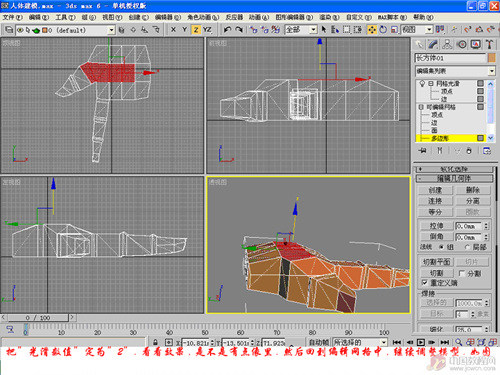Uncheck the 重定义端 checkbox
The width and height of the screenshot is (500, 375).
click(x=424, y=283)
